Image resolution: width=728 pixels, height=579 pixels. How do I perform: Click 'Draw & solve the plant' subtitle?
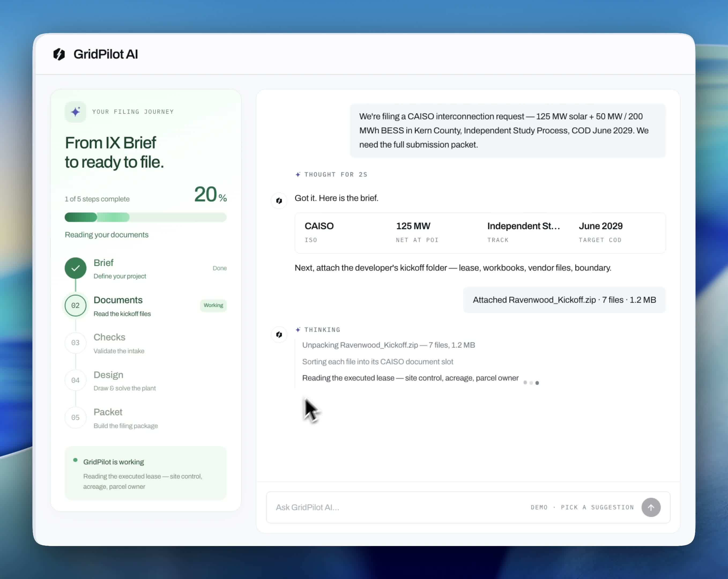(124, 388)
